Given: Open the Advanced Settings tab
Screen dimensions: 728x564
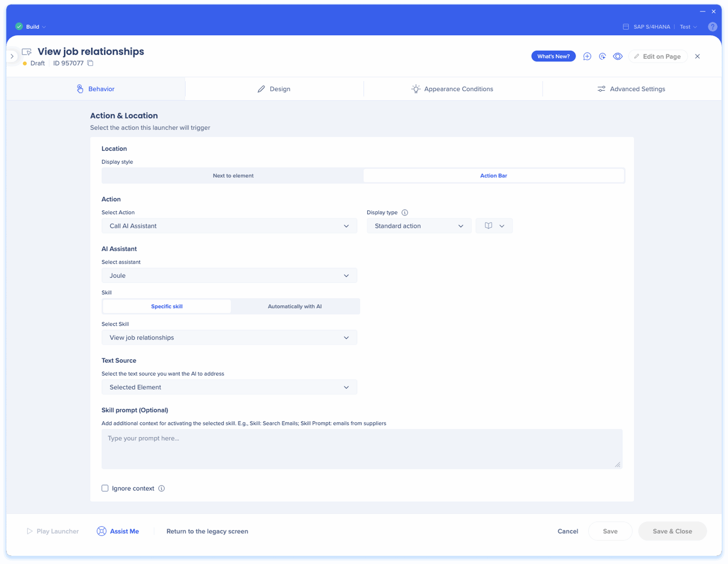Looking at the screenshot, I should coord(631,89).
